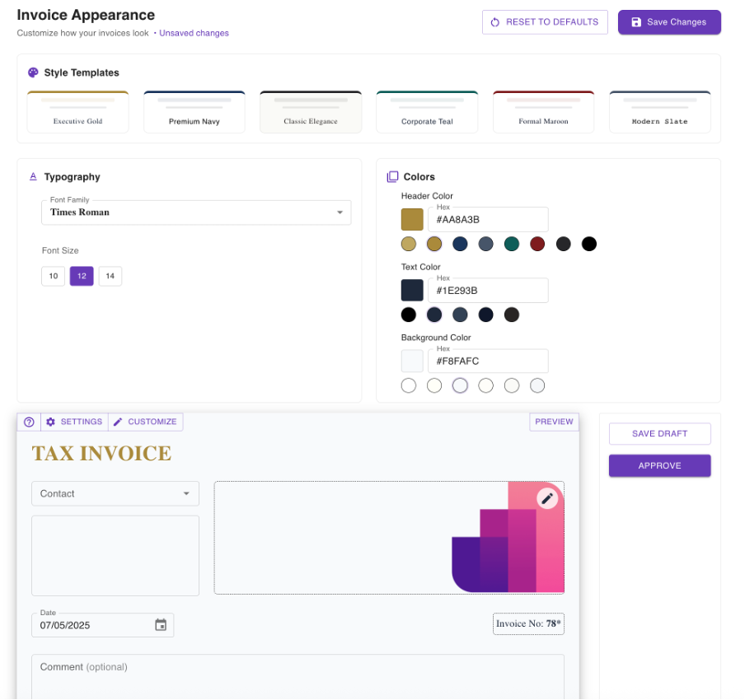Click the Customize pencil button
Screen dimensions: 745x700
coord(145,422)
